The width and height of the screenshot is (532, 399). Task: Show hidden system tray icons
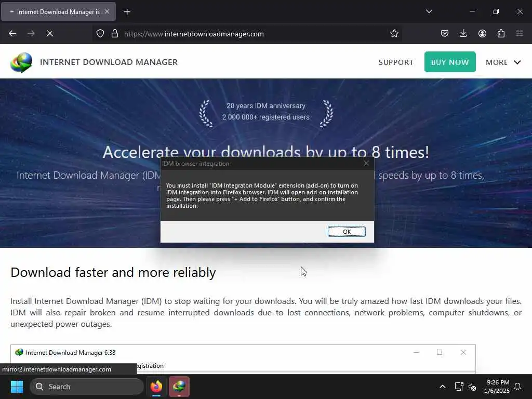click(x=443, y=387)
